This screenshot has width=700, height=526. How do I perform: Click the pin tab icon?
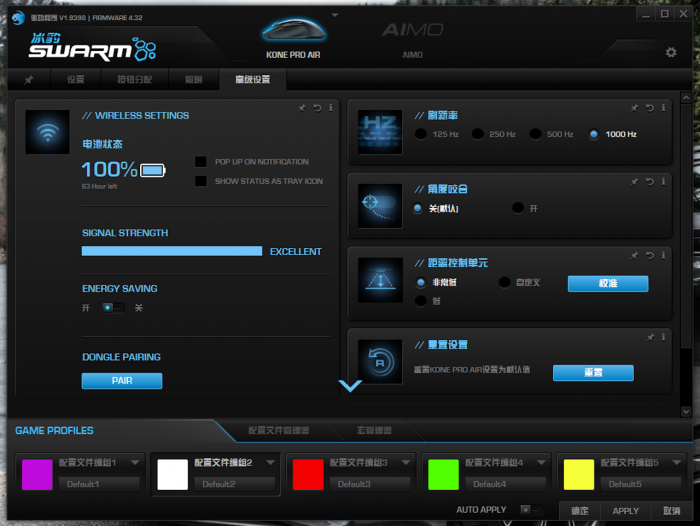tap(29, 80)
